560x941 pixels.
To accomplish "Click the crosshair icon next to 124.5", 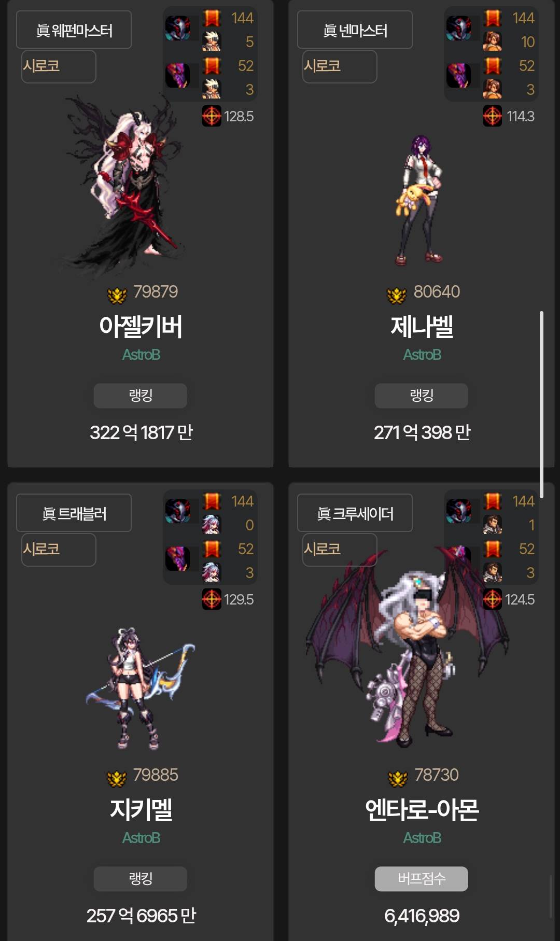I will pos(493,599).
